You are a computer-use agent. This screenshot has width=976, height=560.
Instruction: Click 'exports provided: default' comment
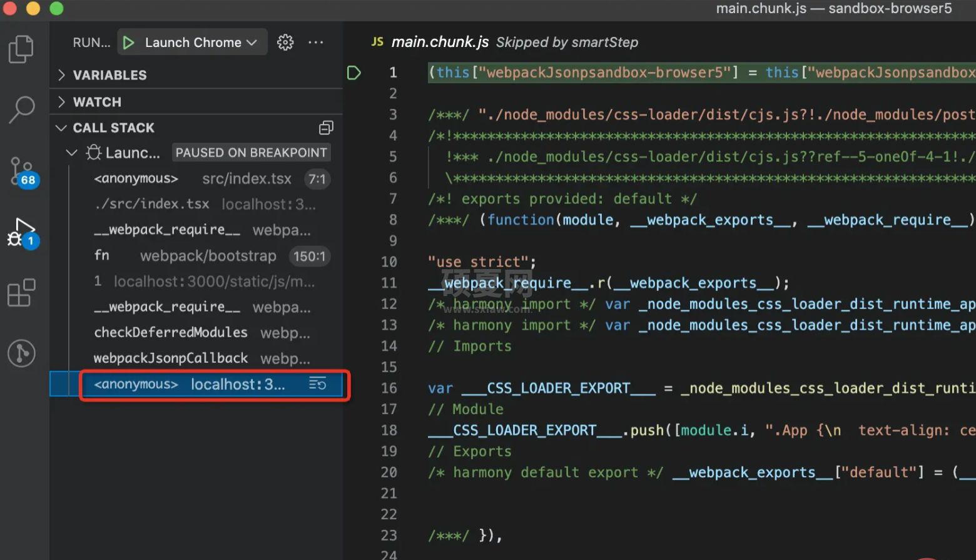tap(562, 198)
